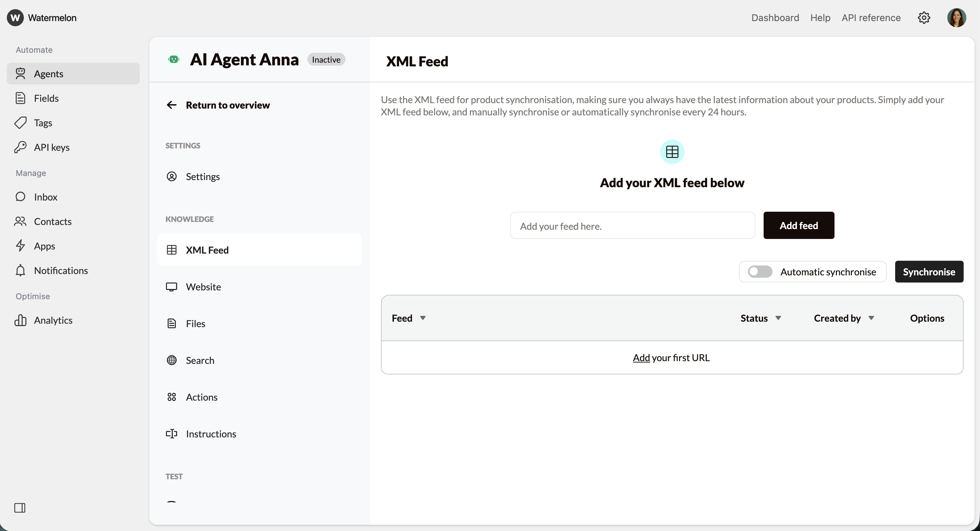Open the API keys section
This screenshot has width=980, height=531.
(52, 147)
